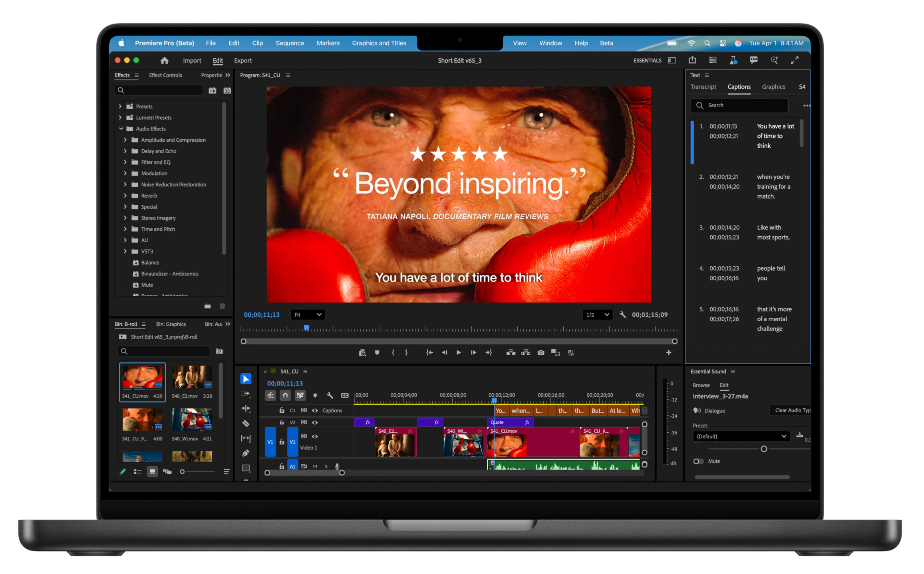Open the Preset (Default) dropdown

point(741,436)
